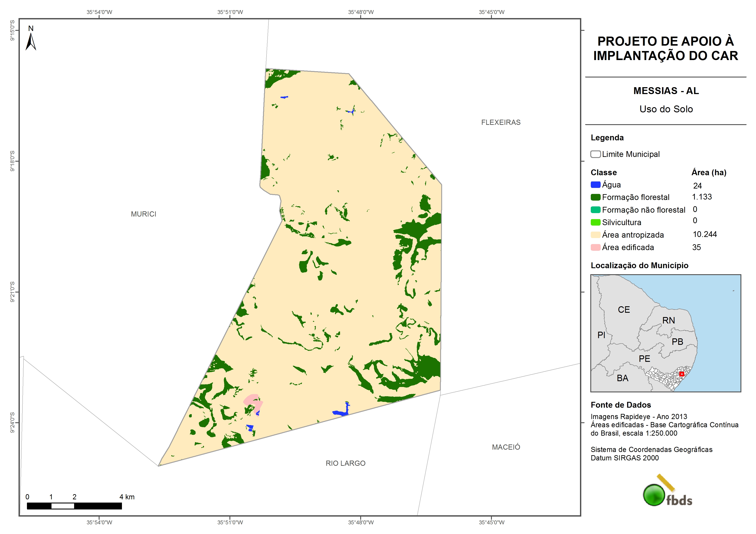The height and width of the screenshot is (534, 756).
Task: Click the dark green Formação florestal swatch
Action: (595, 197)
